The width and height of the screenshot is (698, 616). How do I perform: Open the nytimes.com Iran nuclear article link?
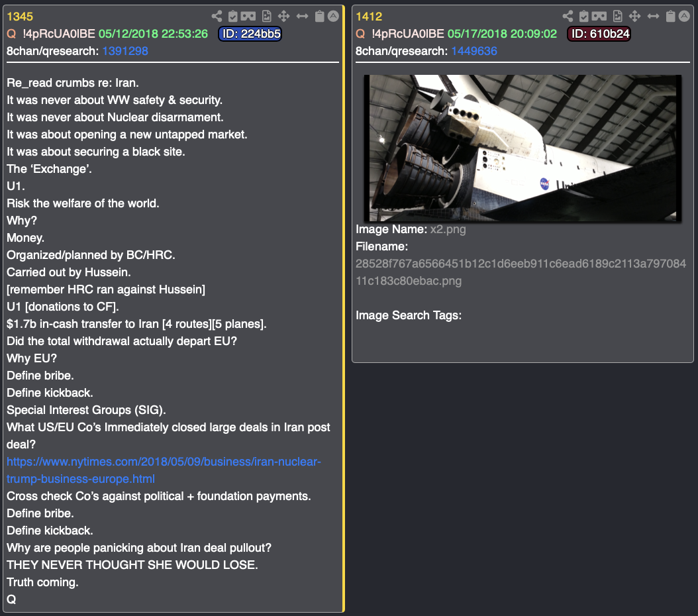point(164,470)
